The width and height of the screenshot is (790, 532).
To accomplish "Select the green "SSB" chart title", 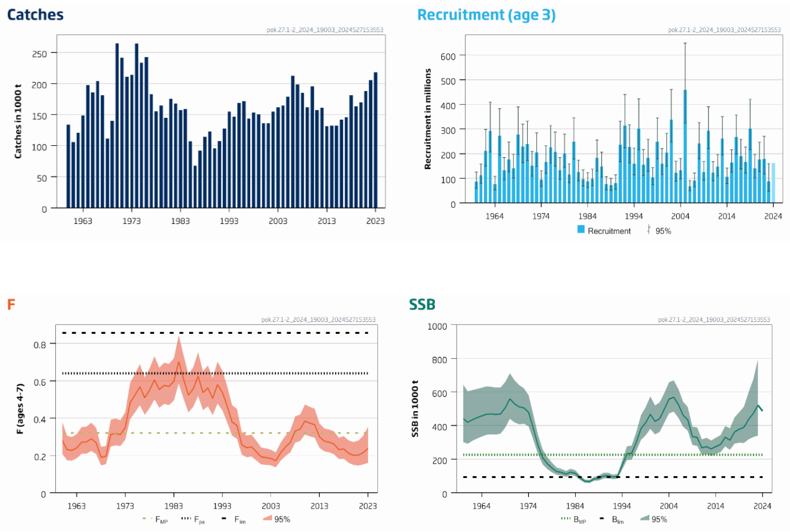I will (422, 305).
